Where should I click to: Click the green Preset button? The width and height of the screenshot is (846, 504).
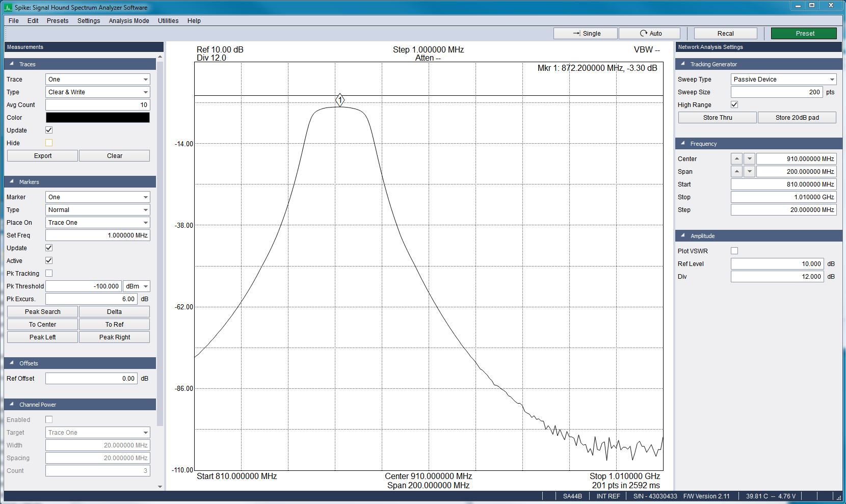[804, 34]
